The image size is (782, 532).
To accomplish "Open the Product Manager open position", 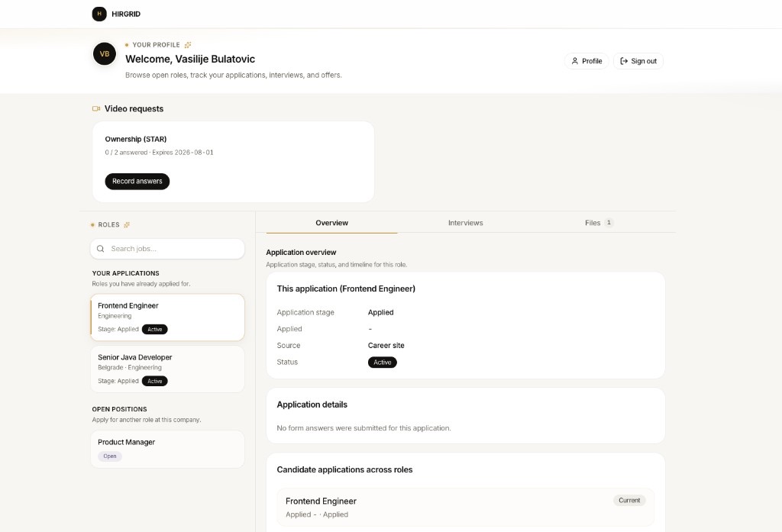I will tap(167, 450).
